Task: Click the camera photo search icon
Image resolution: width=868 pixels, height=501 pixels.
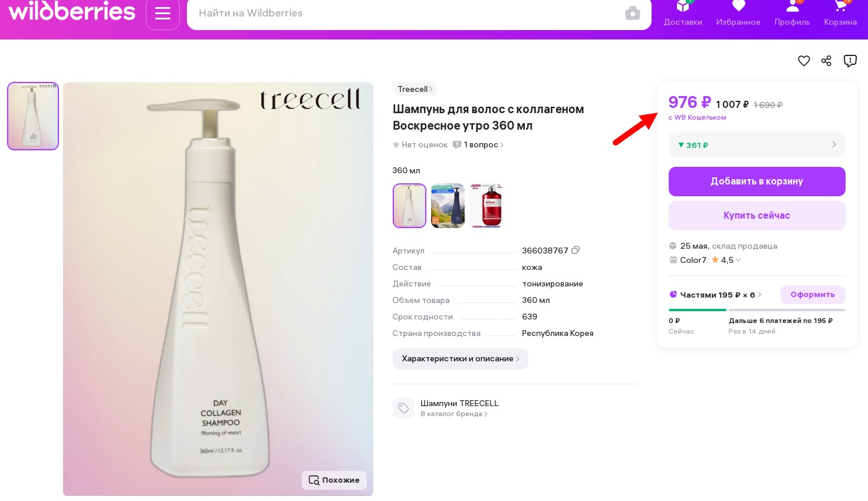Action: pyautogui.click(x=632, y=13)
